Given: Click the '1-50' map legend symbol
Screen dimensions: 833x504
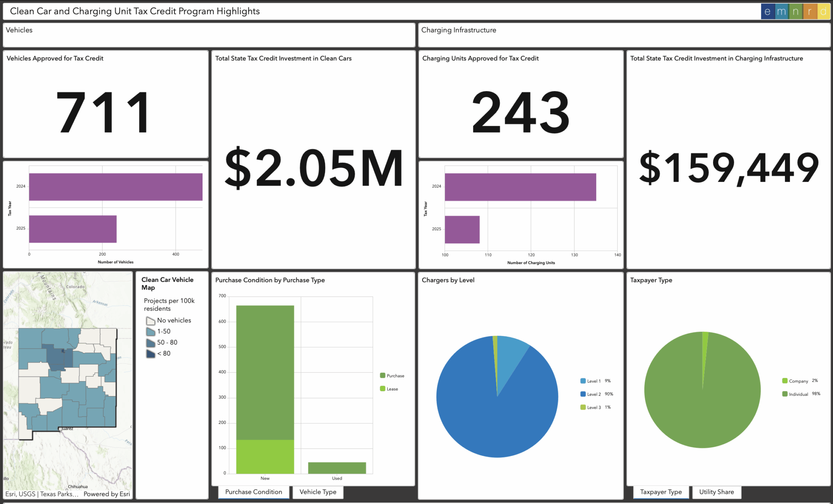Looking at the screenshot, I should (x=150, y=332).
